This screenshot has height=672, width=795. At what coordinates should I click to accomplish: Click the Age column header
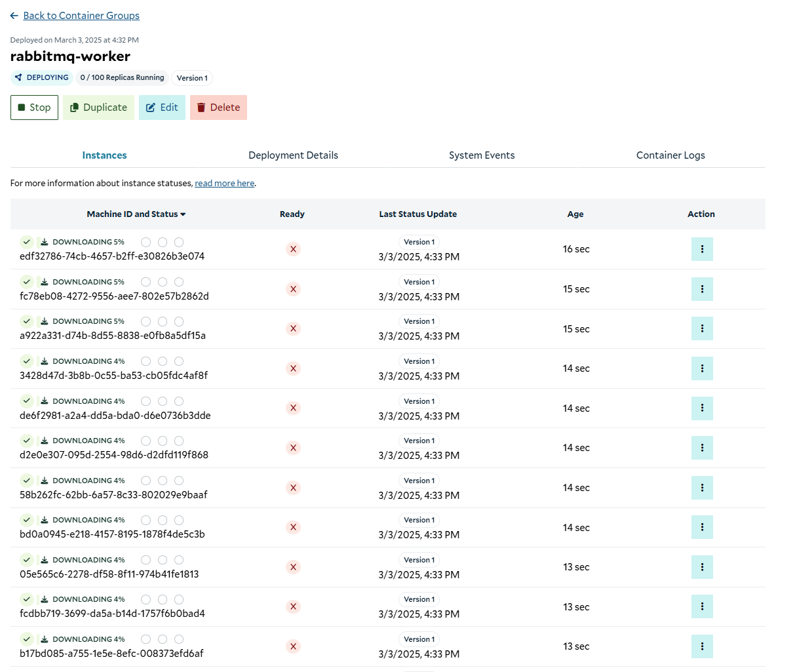575,214
